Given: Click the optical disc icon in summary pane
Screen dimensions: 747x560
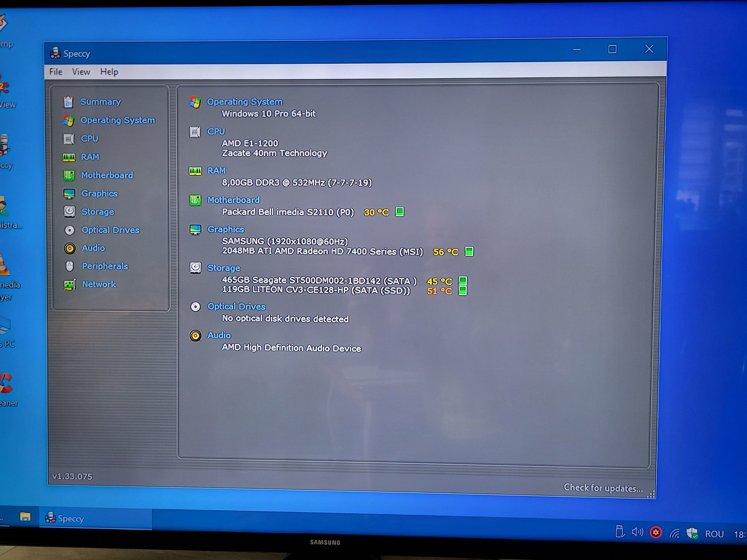Looking at the screenshot, I should click(x=195, y=307).
